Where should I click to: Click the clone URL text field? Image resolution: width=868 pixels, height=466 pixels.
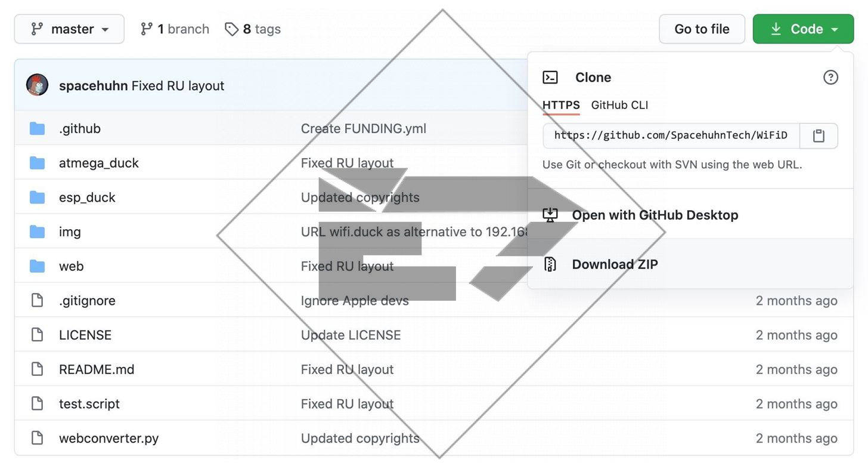click(671, 136)
